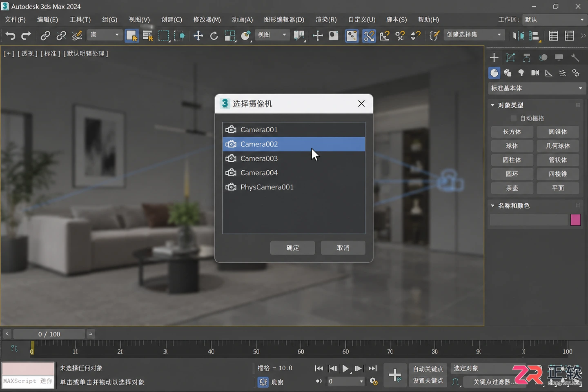Switch to the Lights category icon

pos(521,73)
